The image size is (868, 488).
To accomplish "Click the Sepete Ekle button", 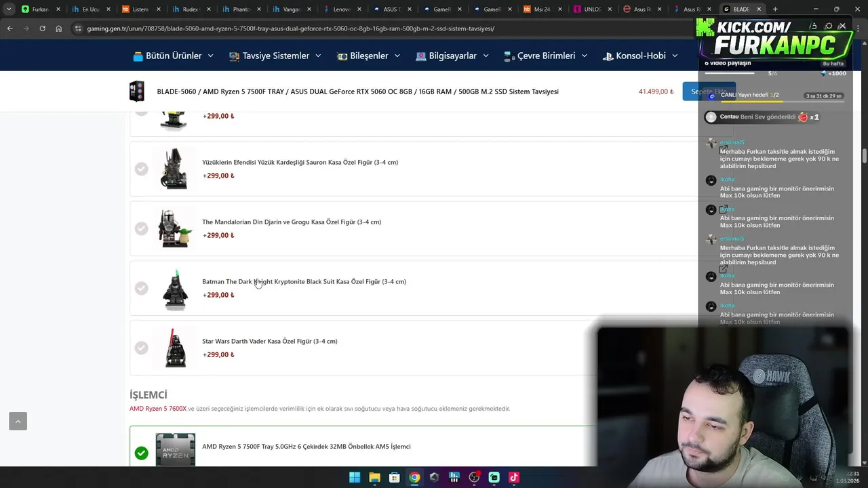I will [x=709, y=91].
